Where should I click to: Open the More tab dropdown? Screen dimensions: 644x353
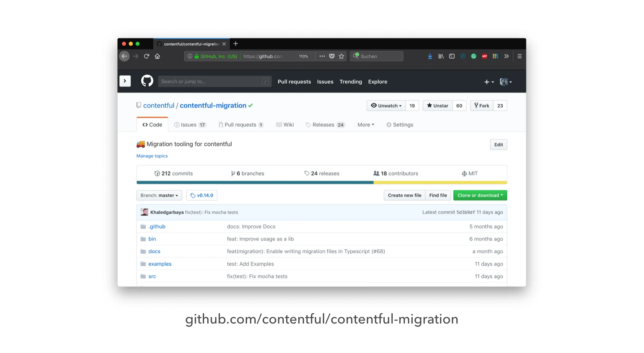366,125
